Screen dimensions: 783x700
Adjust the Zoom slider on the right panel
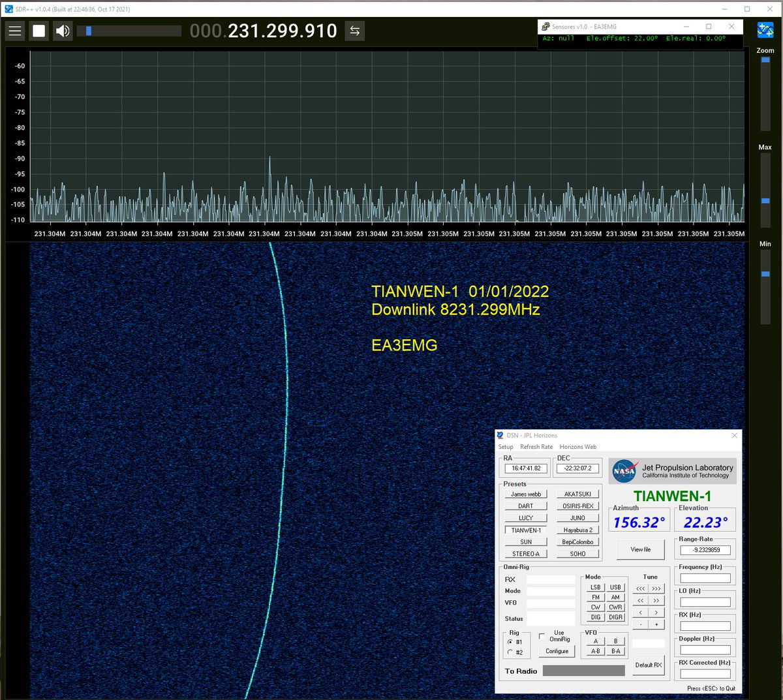click(x=765, y=60)
